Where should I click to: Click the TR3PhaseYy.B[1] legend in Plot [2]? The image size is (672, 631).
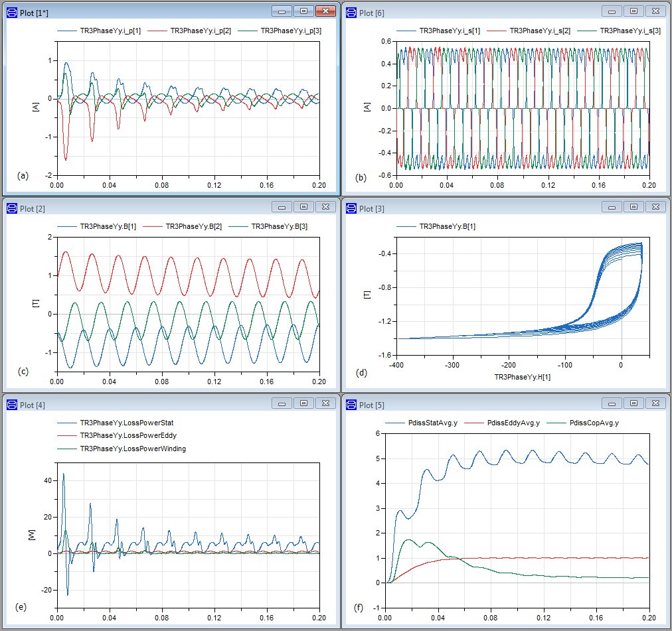point(108,226)
